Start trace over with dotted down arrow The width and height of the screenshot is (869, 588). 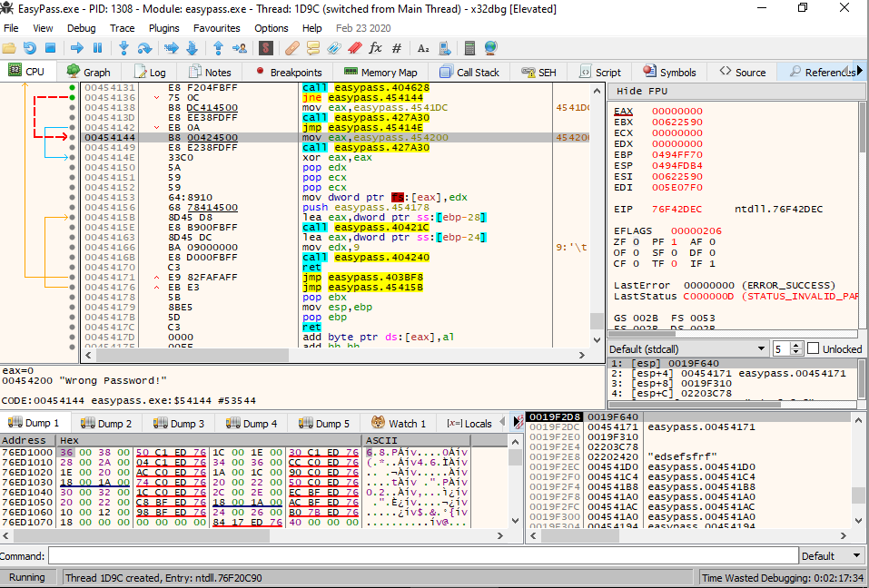pos(193,48)
